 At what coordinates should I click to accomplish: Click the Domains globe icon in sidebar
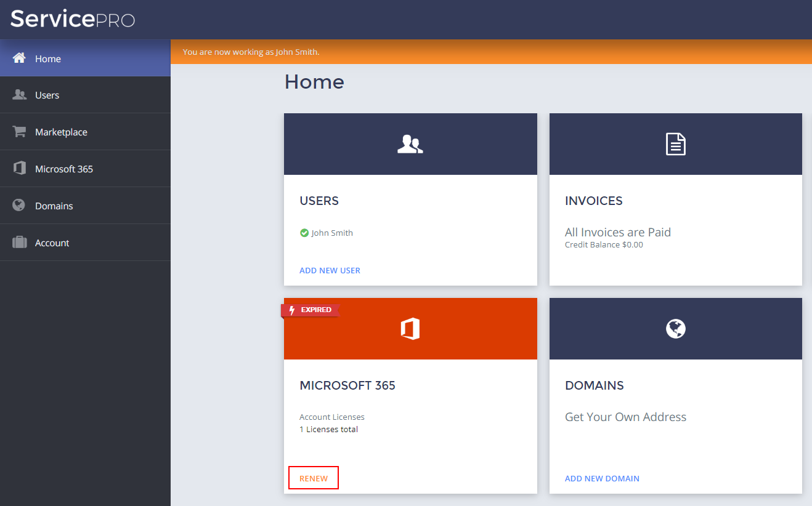[19, 206]
